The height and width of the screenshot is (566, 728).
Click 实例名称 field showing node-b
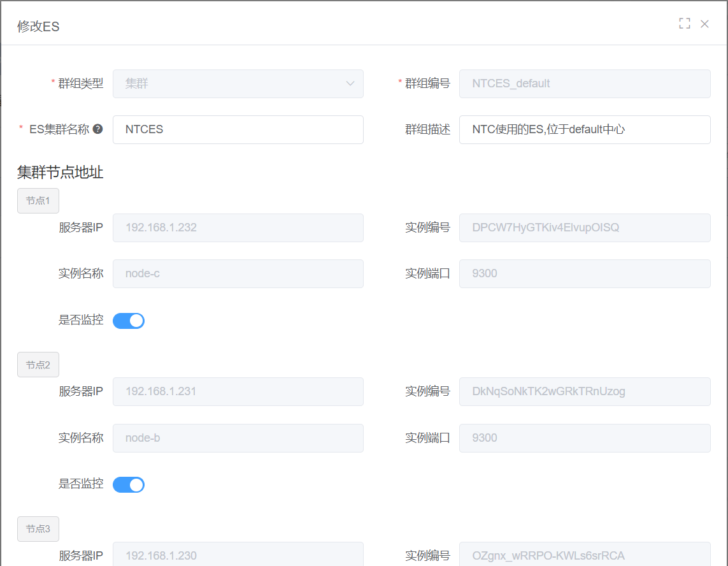238,439
